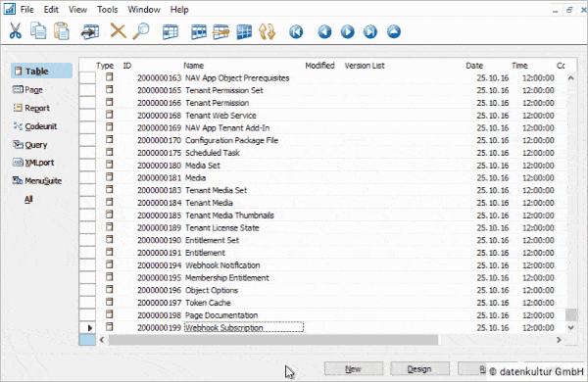
Task: Open the Edit menu
Action: (x=51, y=10)
